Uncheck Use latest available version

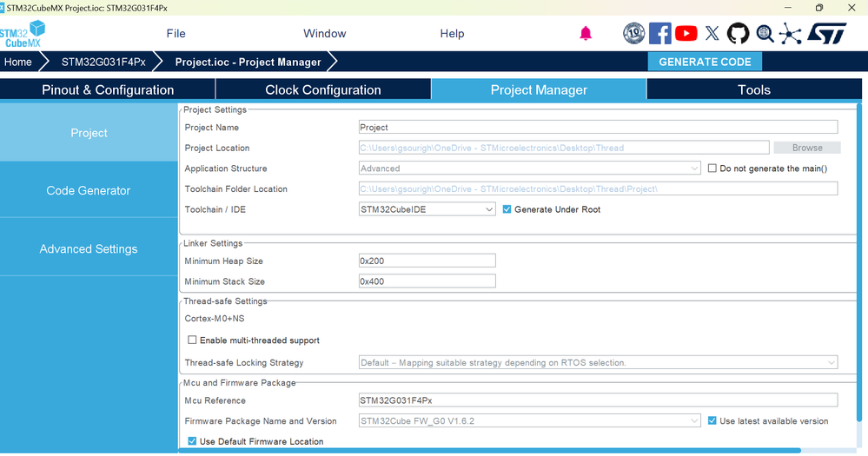click(712, 420)
